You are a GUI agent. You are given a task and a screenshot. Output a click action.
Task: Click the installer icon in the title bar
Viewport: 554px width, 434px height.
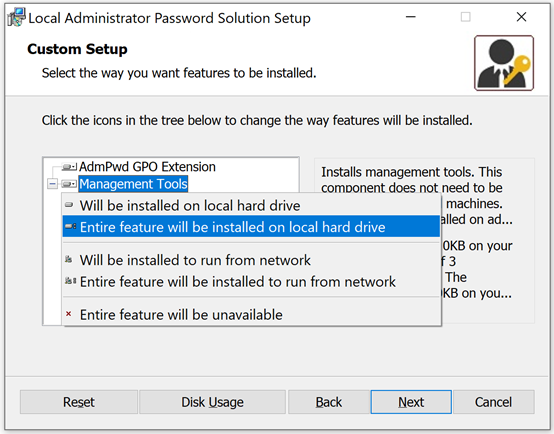[16, 17]
